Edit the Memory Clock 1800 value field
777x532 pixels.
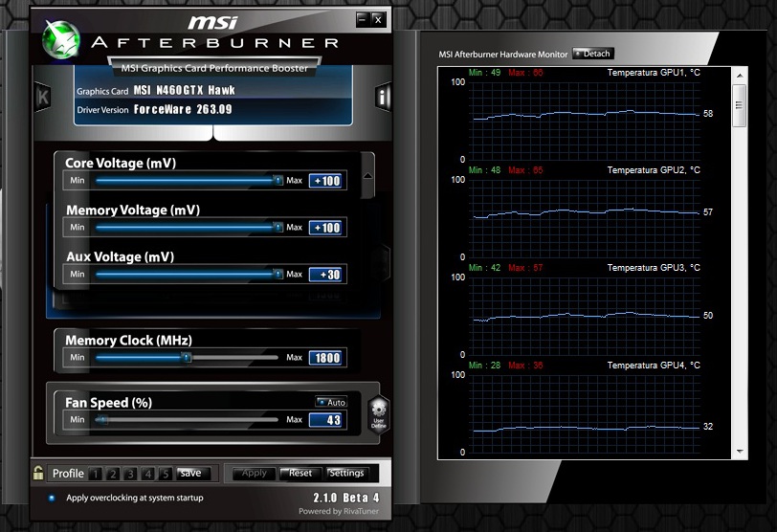click(x=325, y=358)
